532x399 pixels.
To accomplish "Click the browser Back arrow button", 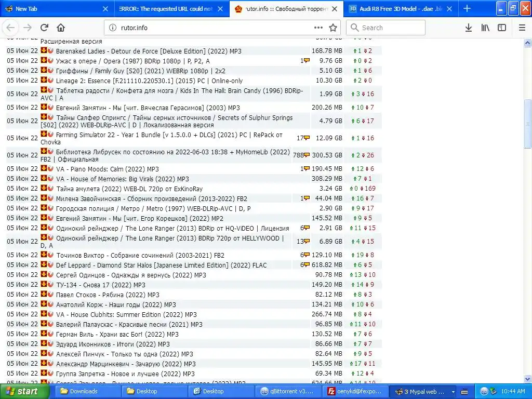I will point(10,28).
